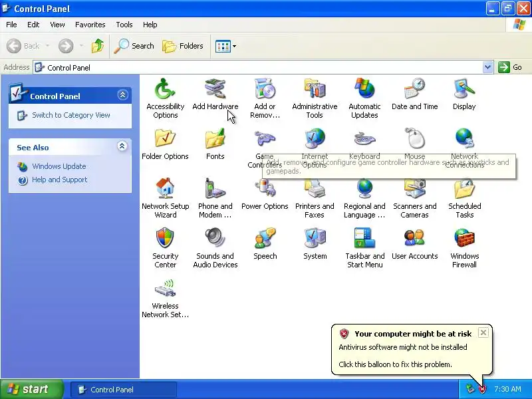This screenshot has width=532, height=399.
Task: Open Accessibility Options icon
Action: 165,89
